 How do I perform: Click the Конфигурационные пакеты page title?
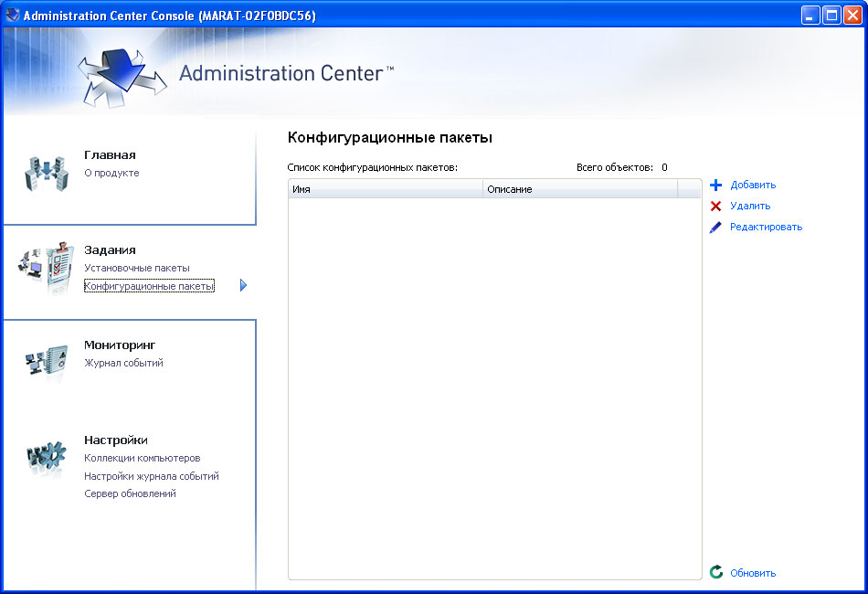point(390,138)
